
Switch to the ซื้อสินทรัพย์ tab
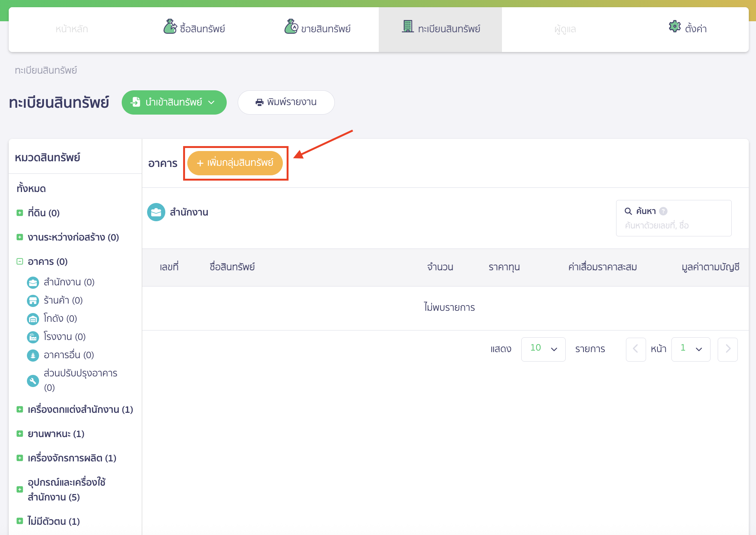194,28
